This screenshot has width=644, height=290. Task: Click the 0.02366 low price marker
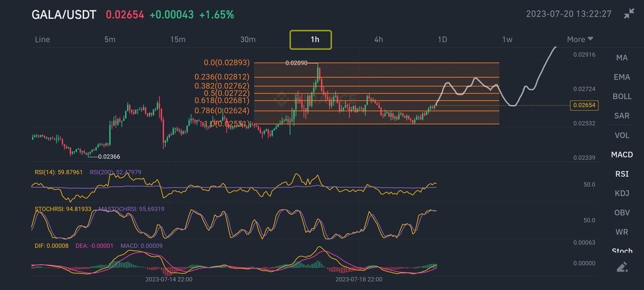tap(108, 156)
